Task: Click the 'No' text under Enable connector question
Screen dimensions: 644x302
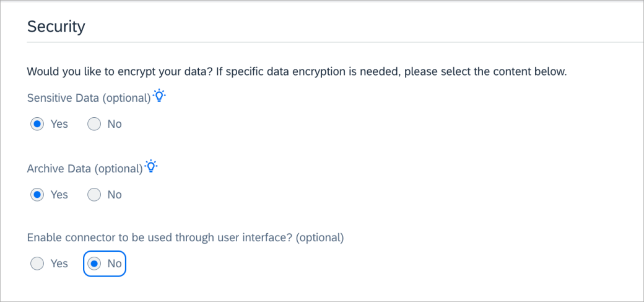Action: (115, 264)
